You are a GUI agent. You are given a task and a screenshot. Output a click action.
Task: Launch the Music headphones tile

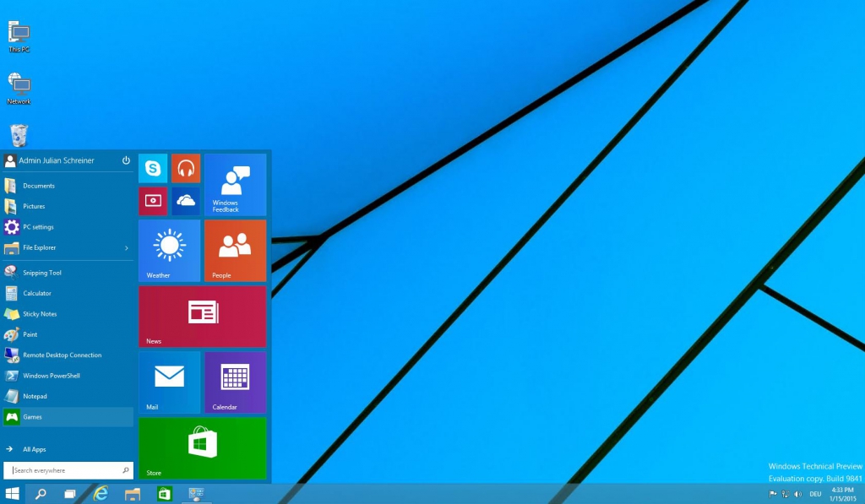(186, 168)
